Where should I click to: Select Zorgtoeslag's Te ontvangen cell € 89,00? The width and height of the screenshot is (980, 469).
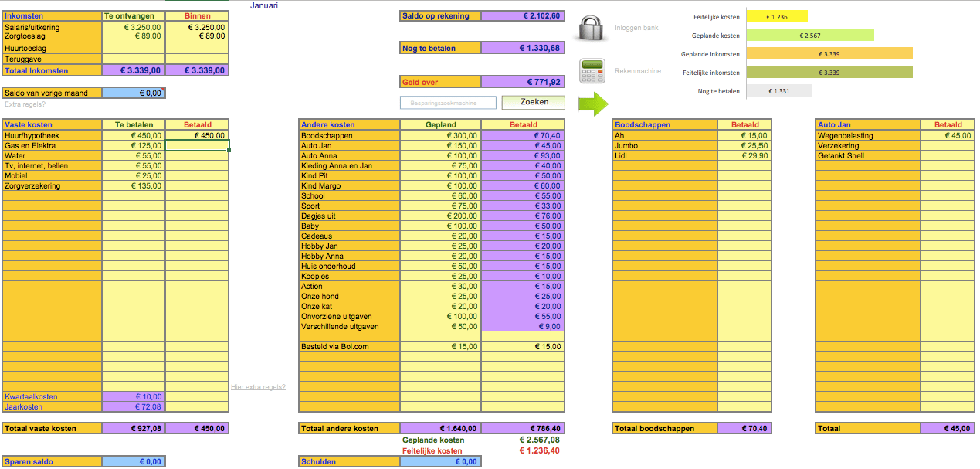134,36
